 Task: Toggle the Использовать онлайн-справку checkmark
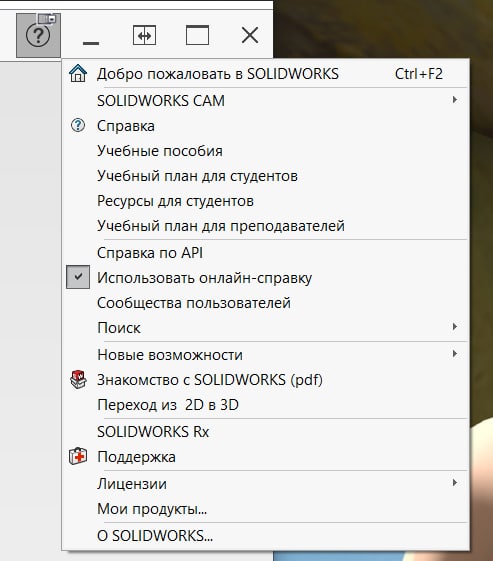[78, 277]
